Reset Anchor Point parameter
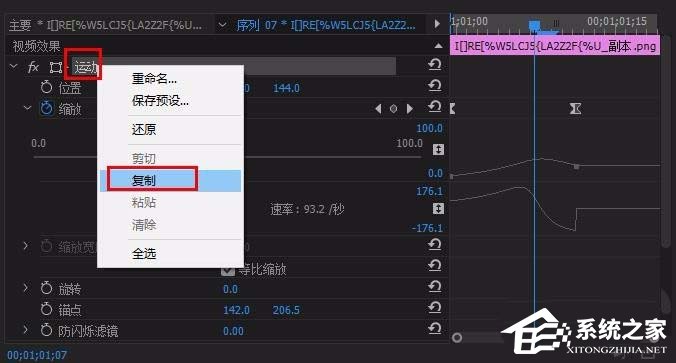This screenshot has height=363, width=676. [x=435, y=307]
